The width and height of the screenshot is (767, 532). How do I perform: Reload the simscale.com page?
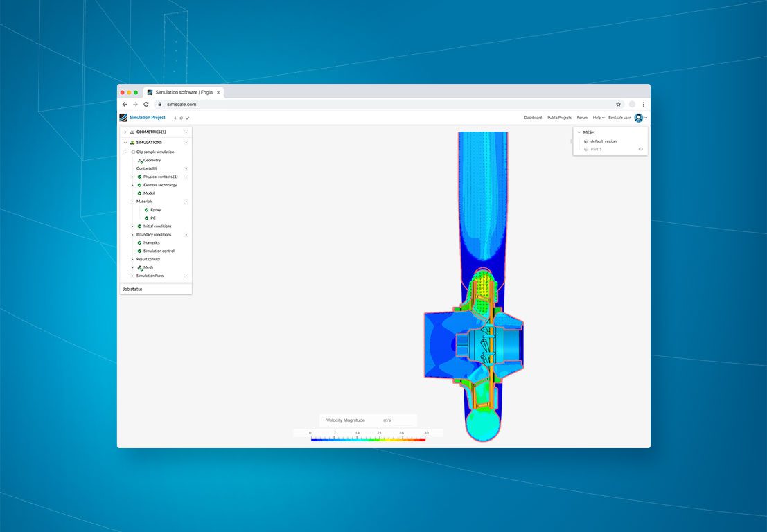click(x=146, y=104)
